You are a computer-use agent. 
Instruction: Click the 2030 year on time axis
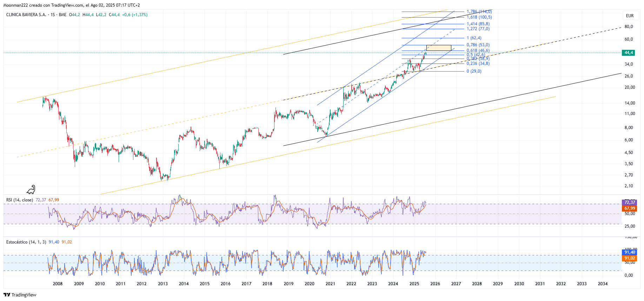(x=519, y=284)
